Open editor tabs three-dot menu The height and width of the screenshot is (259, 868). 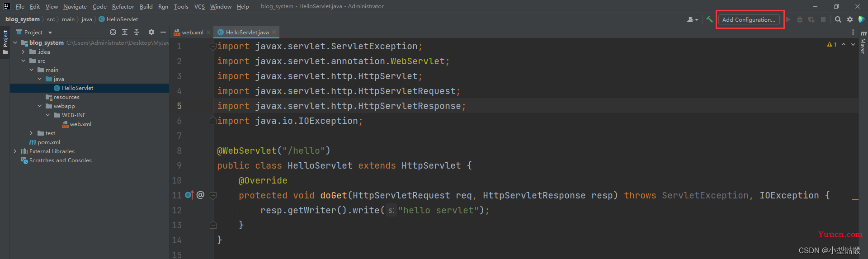[853, 32]
